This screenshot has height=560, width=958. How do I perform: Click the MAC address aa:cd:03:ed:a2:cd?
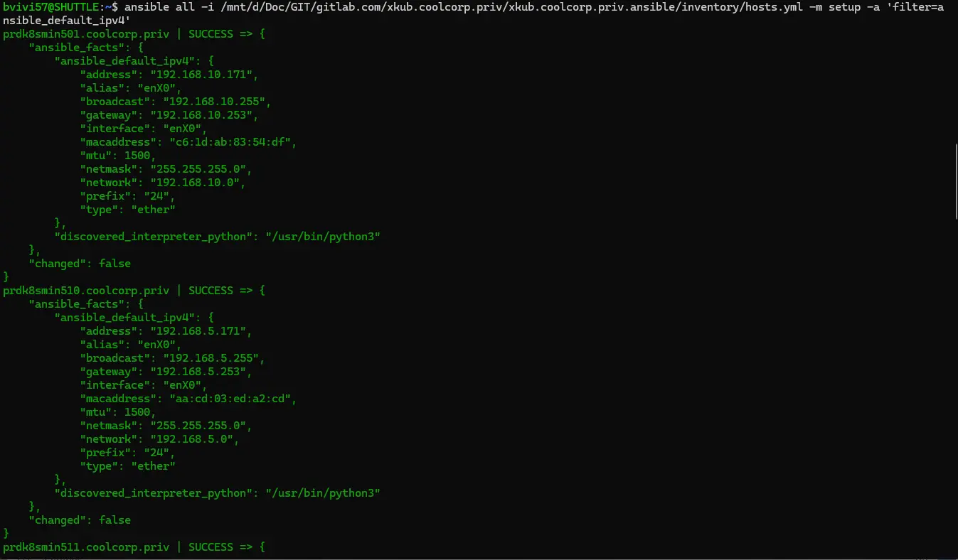click(x=229, y=399)
